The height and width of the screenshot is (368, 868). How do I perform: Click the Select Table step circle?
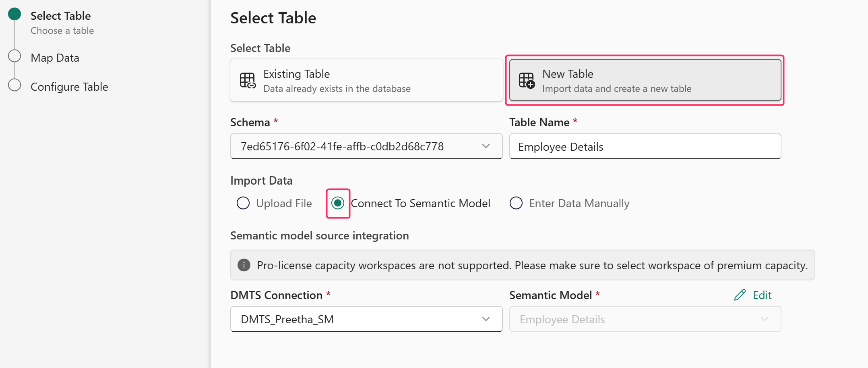14,14
